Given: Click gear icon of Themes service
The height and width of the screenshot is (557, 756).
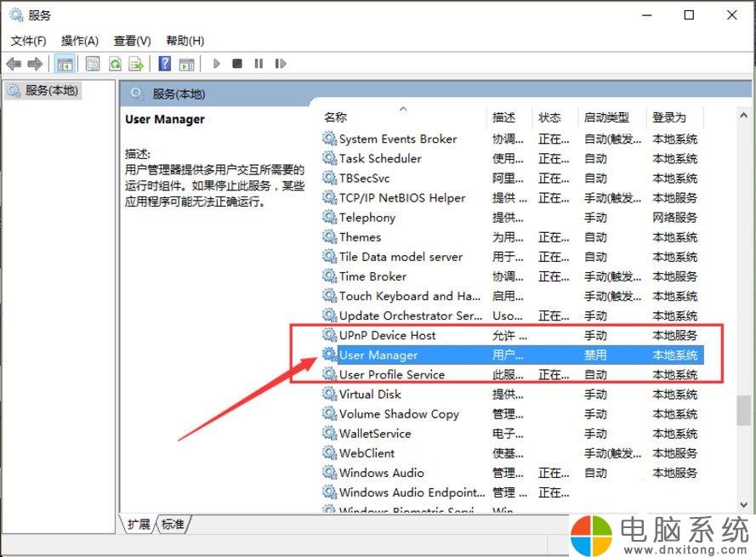Looking at the screenshot, I should coord(329,237).
